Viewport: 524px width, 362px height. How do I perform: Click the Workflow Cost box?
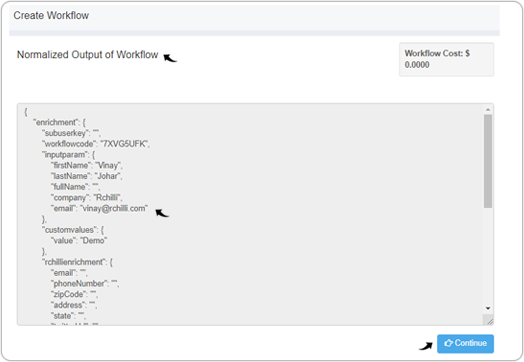pos(446,59)
